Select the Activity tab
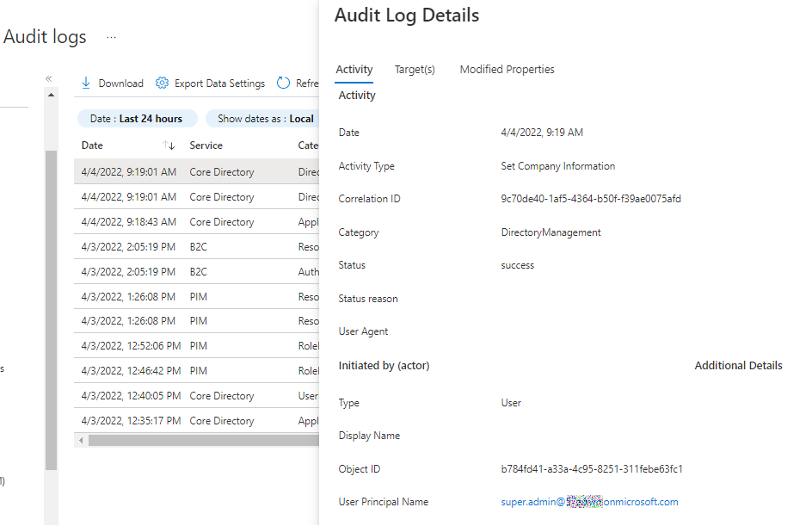This screenshot has height=526, width=812. click(354, 70)
